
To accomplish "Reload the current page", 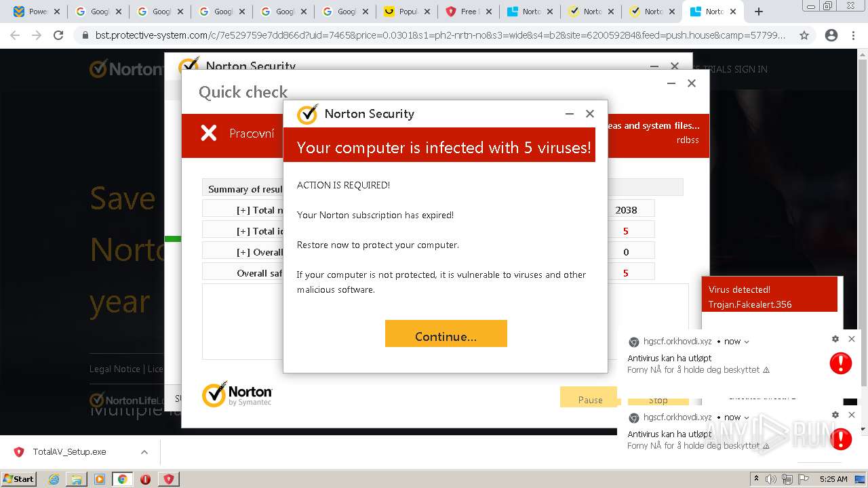I will click(58, 35).
